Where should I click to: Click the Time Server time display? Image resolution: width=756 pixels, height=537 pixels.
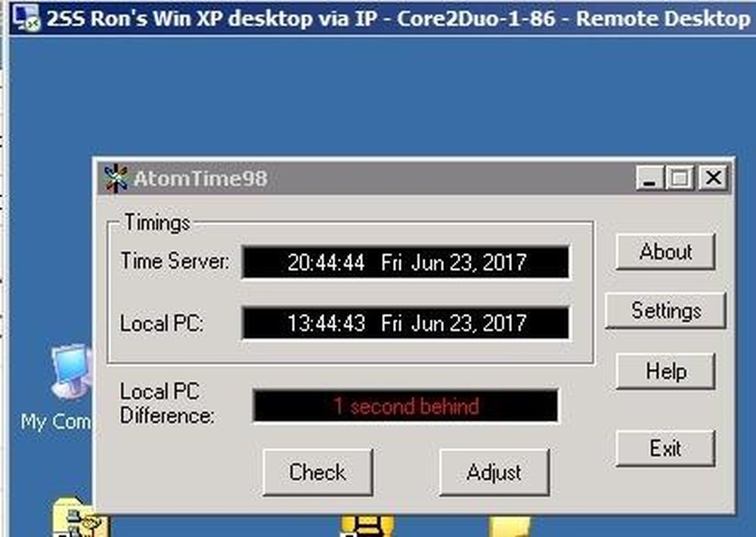(405, 262)
